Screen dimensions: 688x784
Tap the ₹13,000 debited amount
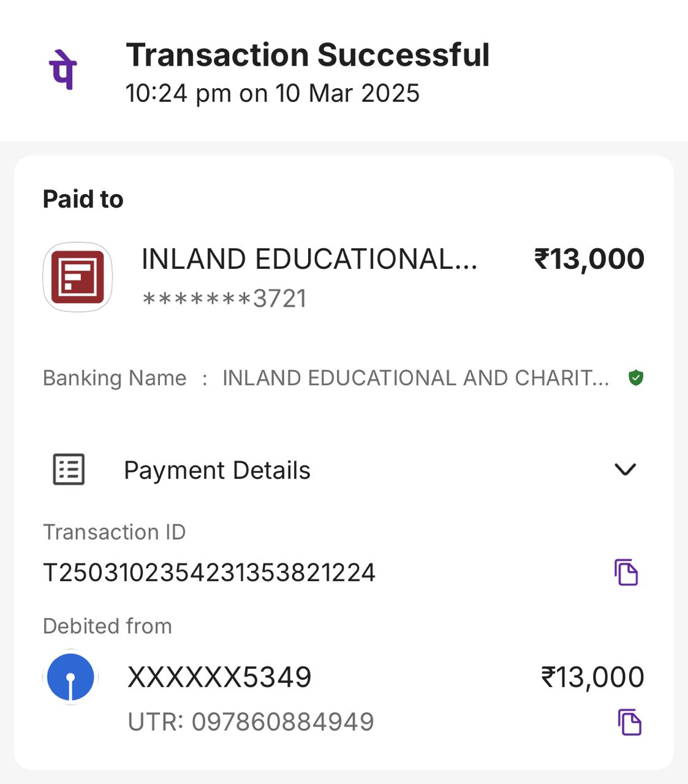click(x=592, y=677)
